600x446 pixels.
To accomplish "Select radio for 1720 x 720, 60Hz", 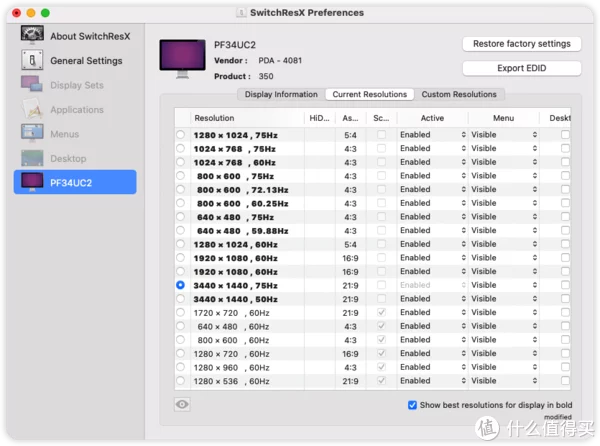I will click(x=180, y=313).
